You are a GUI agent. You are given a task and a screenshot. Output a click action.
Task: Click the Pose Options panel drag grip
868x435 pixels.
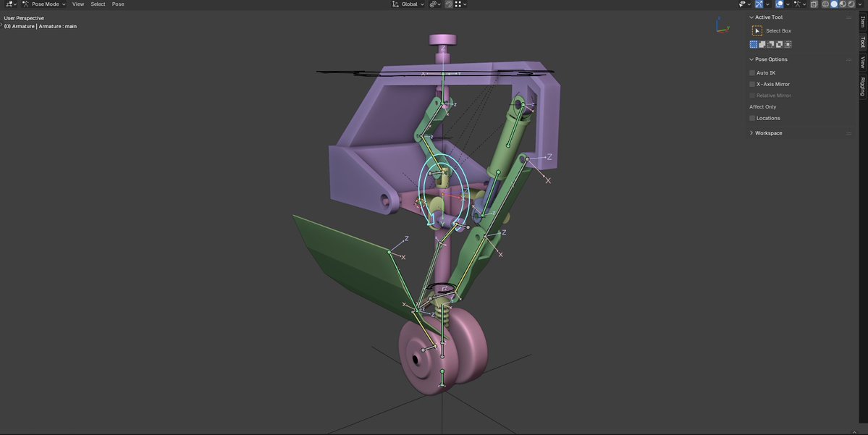tap(848, 59)
